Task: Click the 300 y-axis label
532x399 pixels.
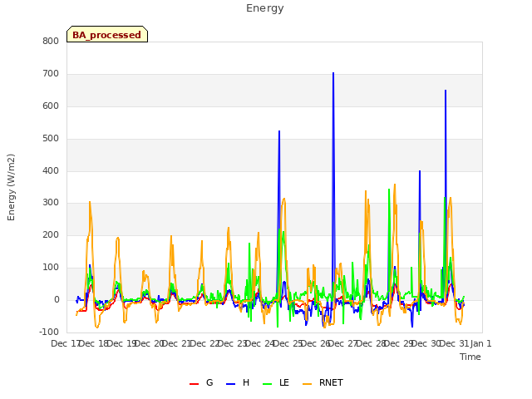Action: [x=51, y=203]
